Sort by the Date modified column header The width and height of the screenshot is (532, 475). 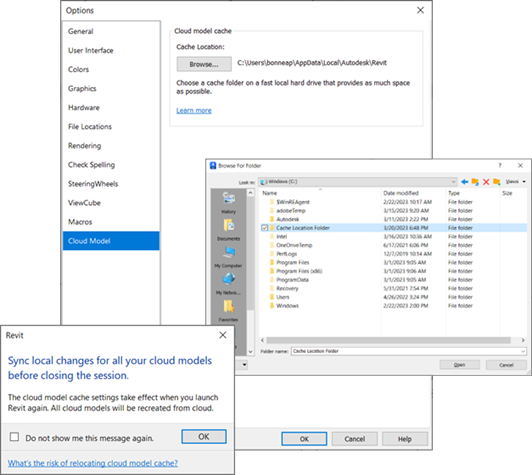(x=413, y=193)
